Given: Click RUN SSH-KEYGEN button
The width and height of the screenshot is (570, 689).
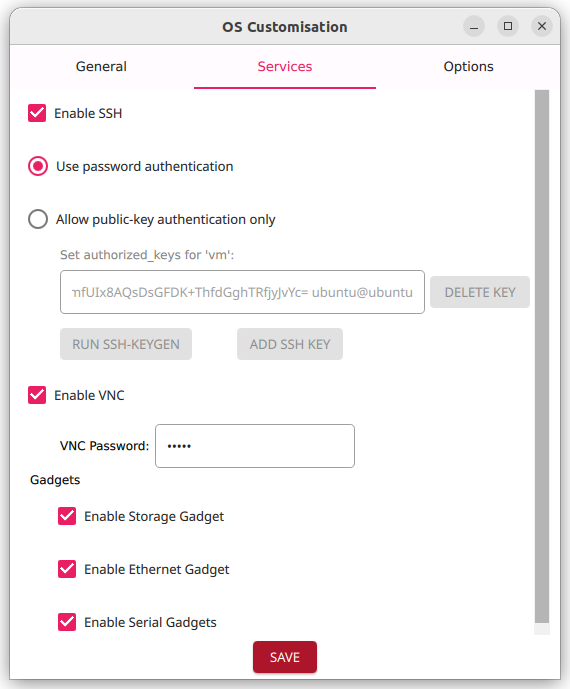Looking at the screenshot, I should (126, 344).
